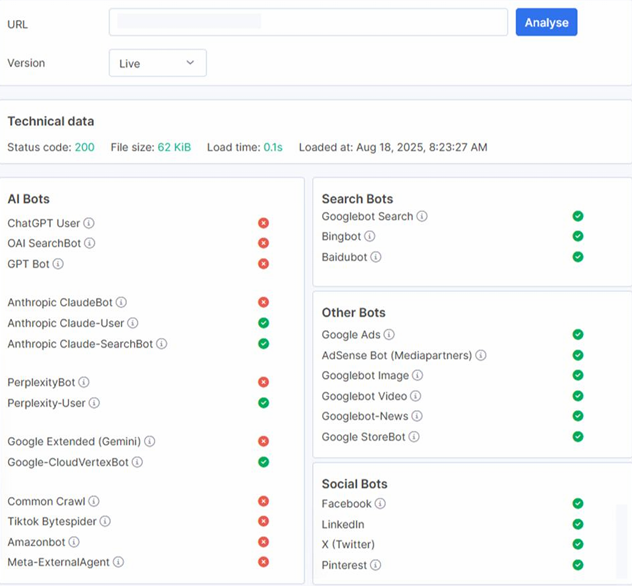Image resolution: width=632 pixels, height=586 pixels.
Task: Click the green allowed status for Googlebot Image
Action: tap(578, 375)
